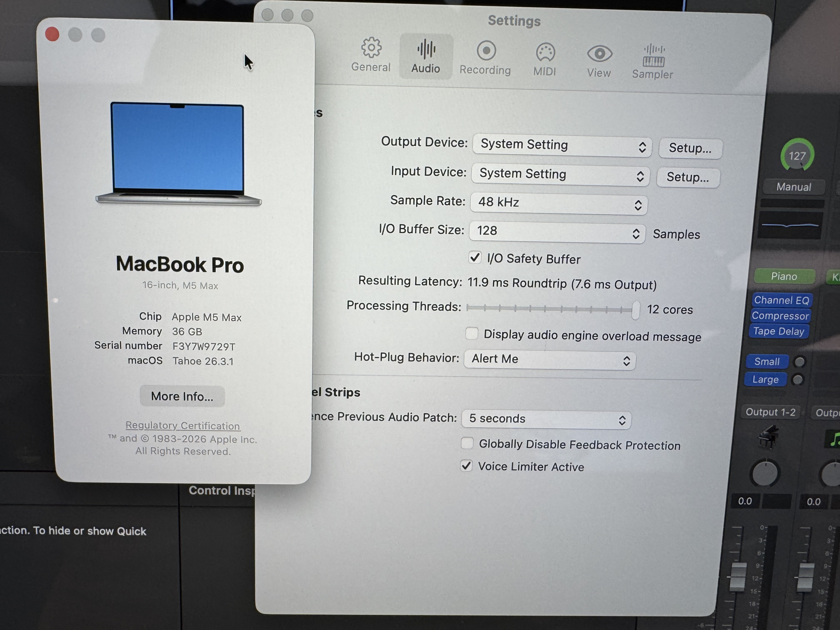The height and width of the screenshot is (630, 840).
Task: Click the MacBook Pro heading
Action: click(x=180, y=264)
